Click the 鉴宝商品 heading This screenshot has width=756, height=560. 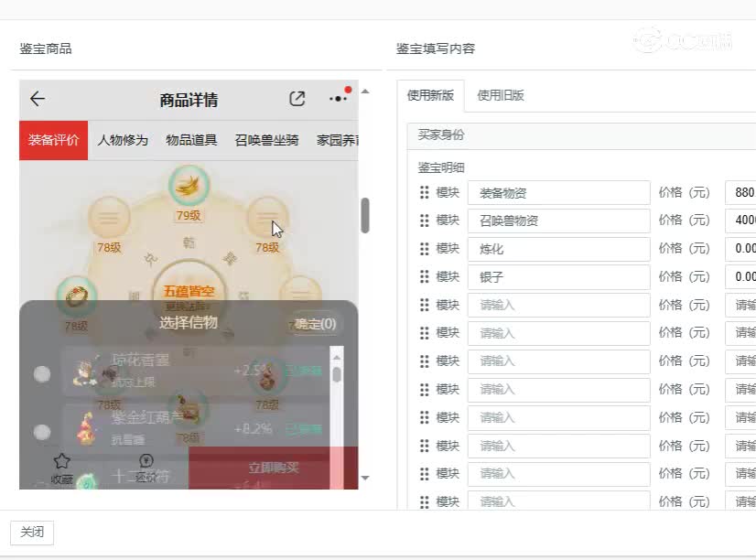[x=46, y=48]
